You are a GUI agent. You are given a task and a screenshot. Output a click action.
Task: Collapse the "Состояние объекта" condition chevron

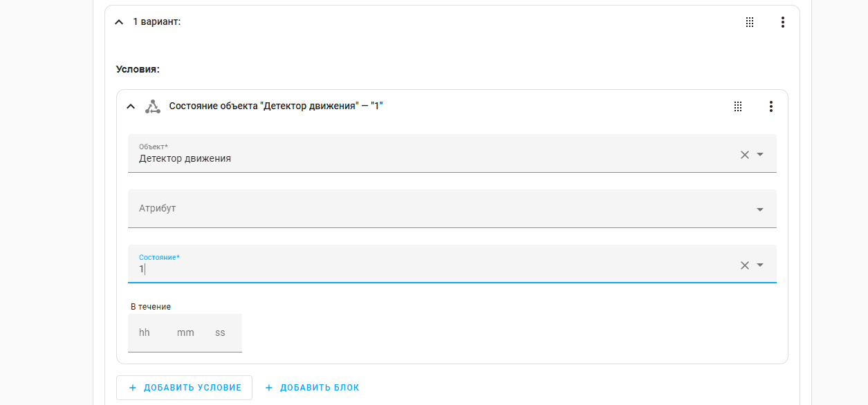(131, 106)
